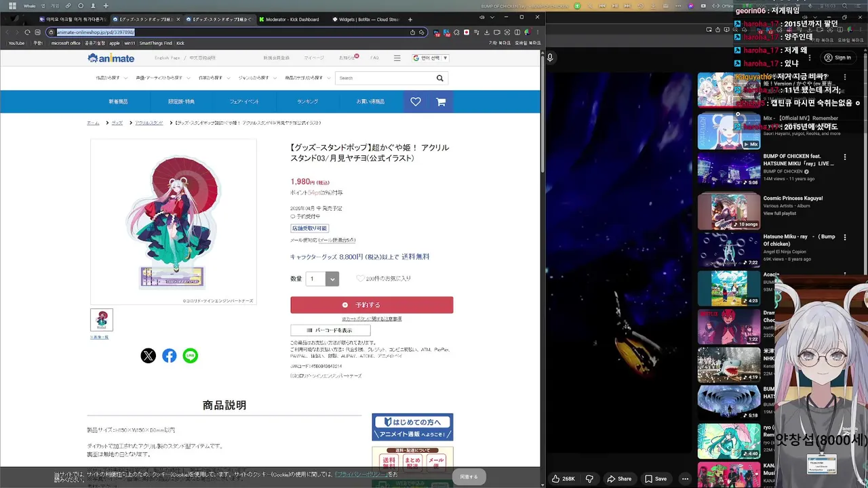Open Cosmic Princess Kaguya! playlist thumbnail
The image size is (868, 488).
pyautogui.click(x=729, y=211)
